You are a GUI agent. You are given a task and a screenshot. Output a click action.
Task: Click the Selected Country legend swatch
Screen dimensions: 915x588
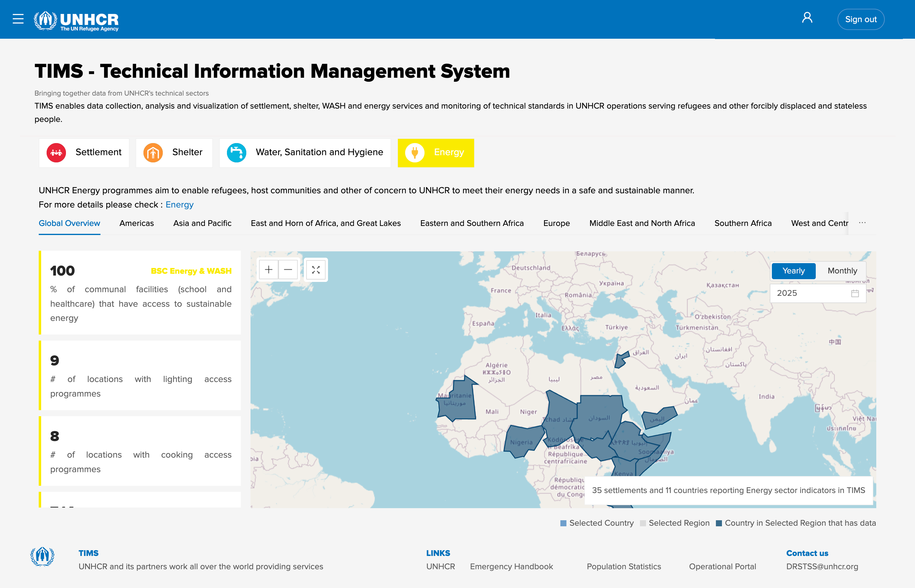[563, 523]
